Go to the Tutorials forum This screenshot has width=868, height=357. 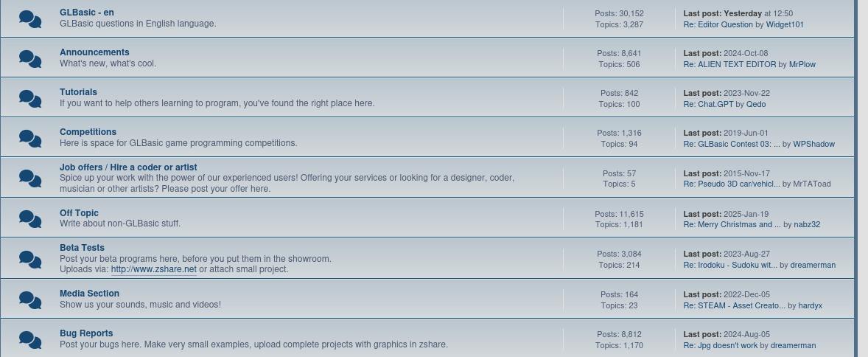tap(79, 92)
